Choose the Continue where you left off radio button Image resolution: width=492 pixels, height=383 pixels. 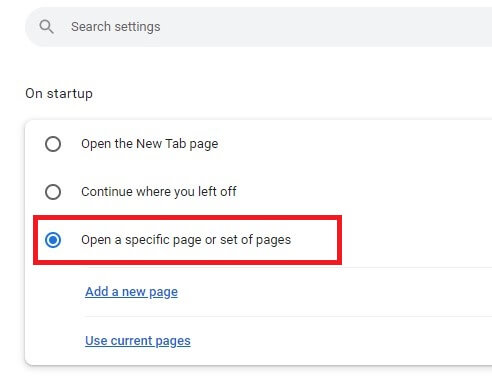tap(53, 192)
